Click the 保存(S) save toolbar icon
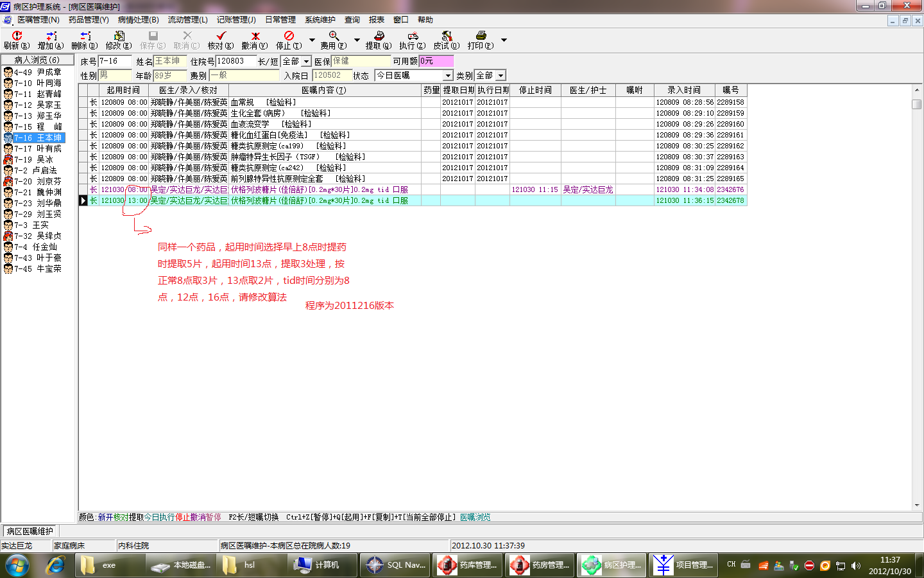Screen dimensions: 924x578 coord(153,40)
